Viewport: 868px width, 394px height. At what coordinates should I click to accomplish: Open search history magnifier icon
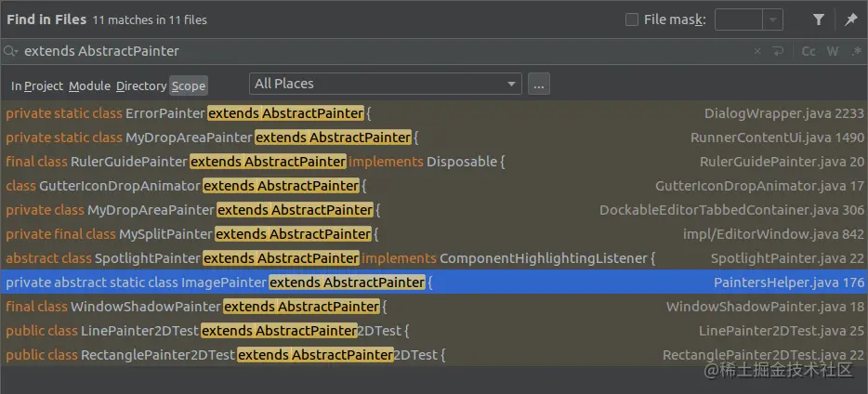[11, 51]
